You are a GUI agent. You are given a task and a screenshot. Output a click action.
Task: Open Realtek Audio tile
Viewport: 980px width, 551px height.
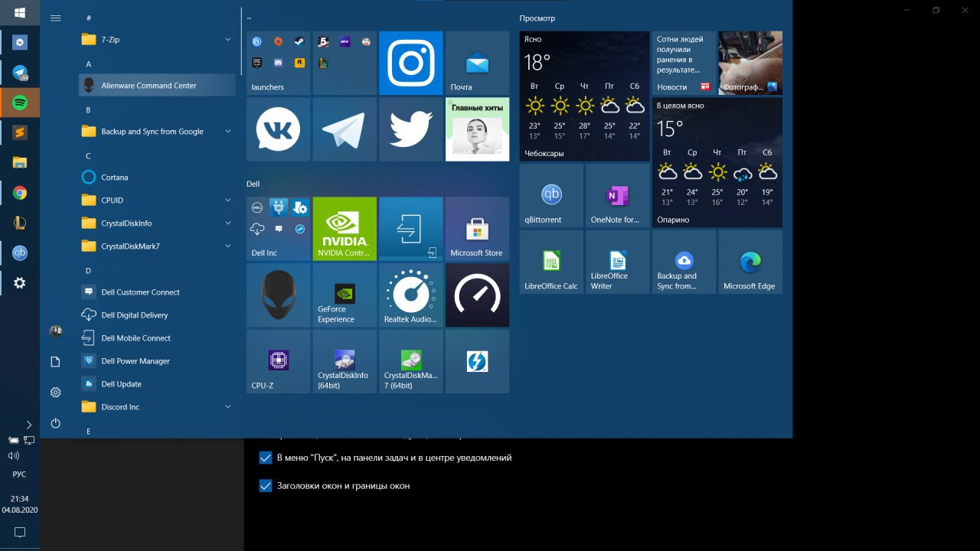click(411, 295)
